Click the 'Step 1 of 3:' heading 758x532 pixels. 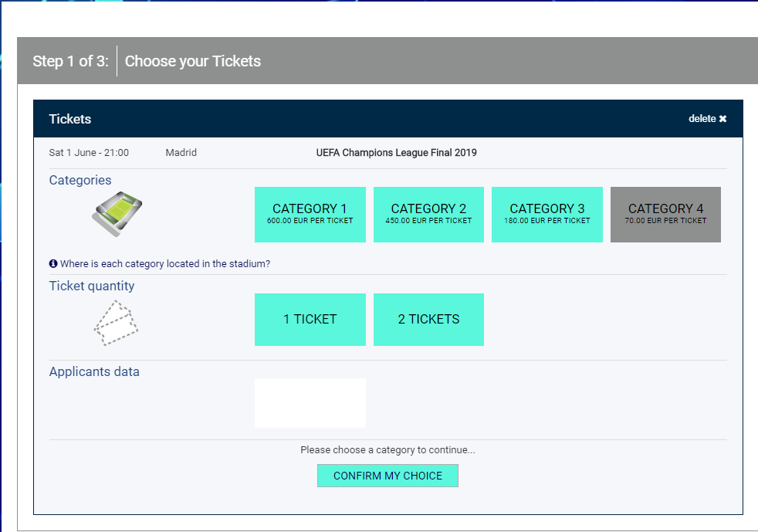tap(70, 61)
